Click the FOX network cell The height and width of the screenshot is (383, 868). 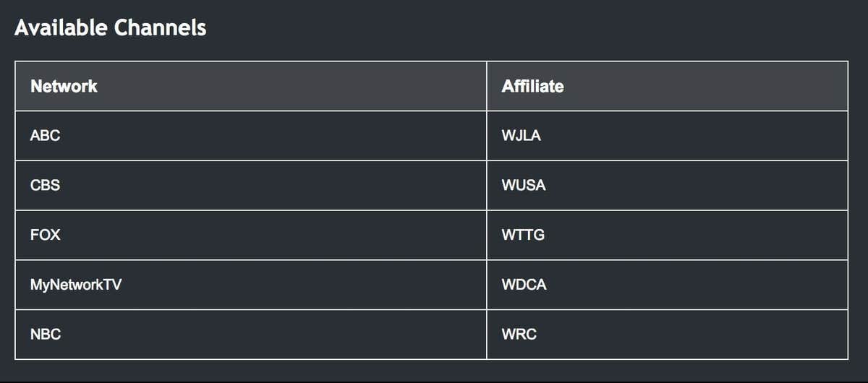click(x=45, y=235)
